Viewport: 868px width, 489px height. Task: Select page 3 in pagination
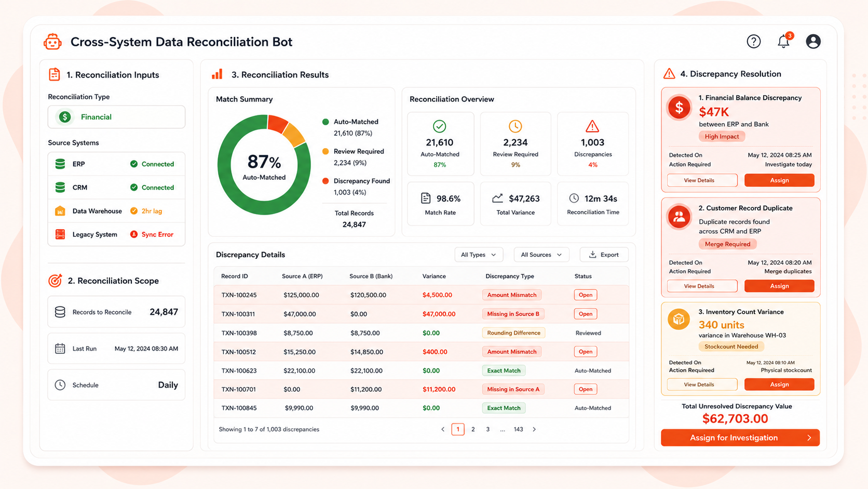(487, 429)
